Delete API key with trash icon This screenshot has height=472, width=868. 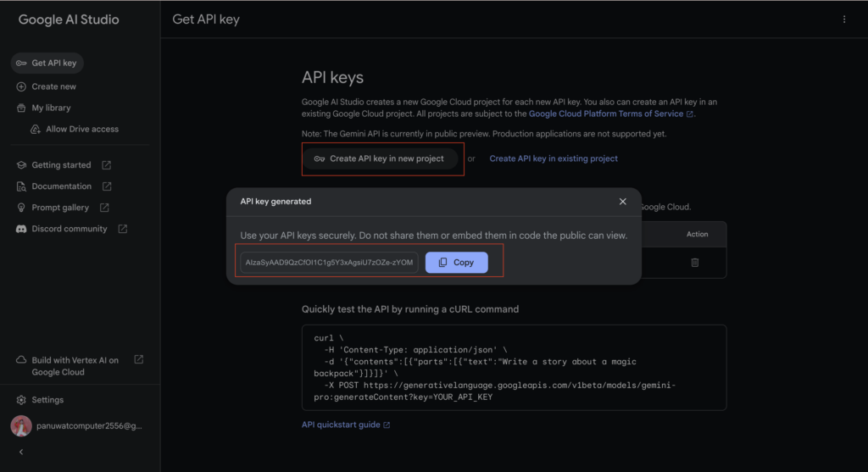click(695, 263)
